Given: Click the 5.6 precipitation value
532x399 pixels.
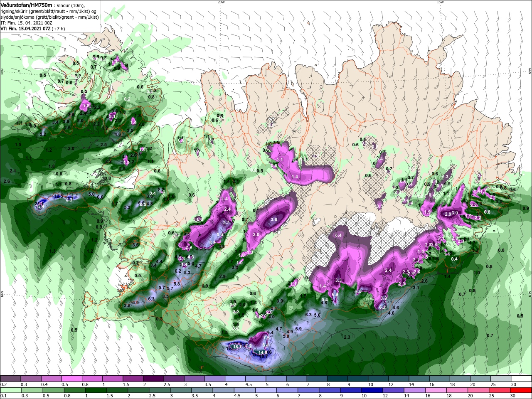Looking at the screenshot, I should (x=317, y=315).
